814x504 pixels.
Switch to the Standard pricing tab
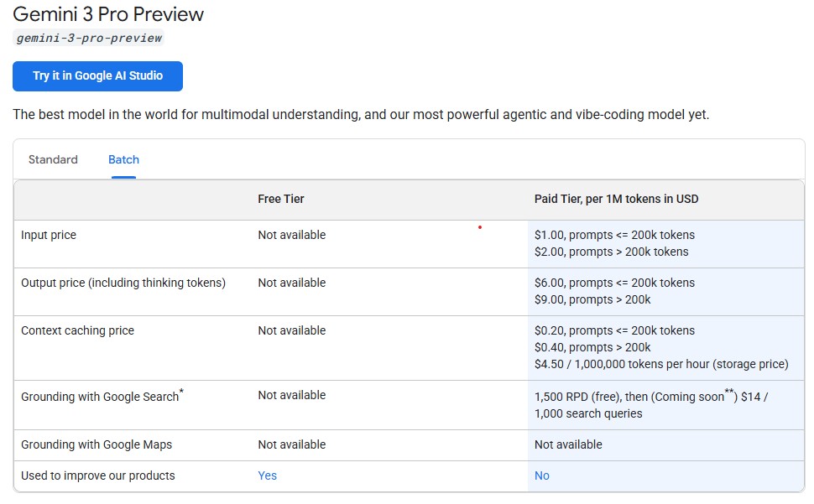[53, 159]
